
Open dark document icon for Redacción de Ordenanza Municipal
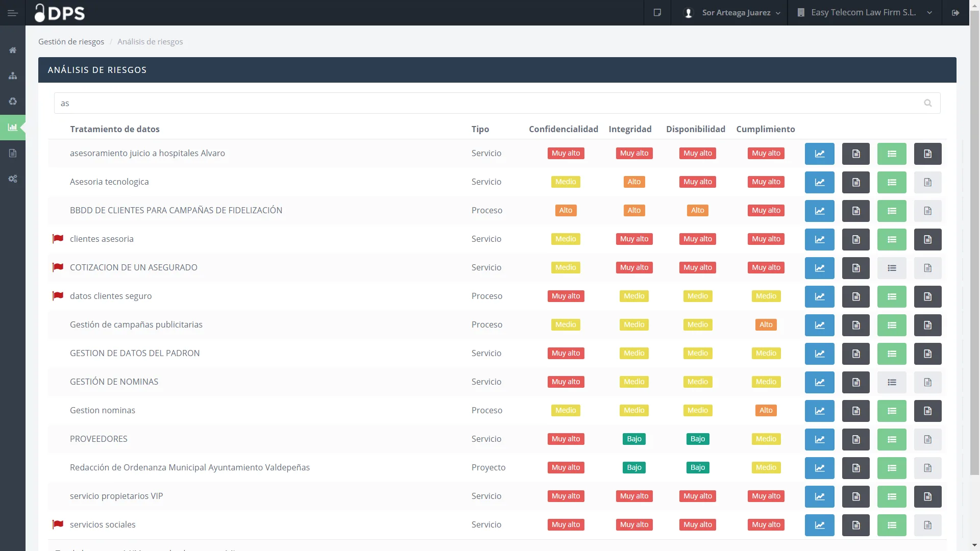click(x=856, y=468)
